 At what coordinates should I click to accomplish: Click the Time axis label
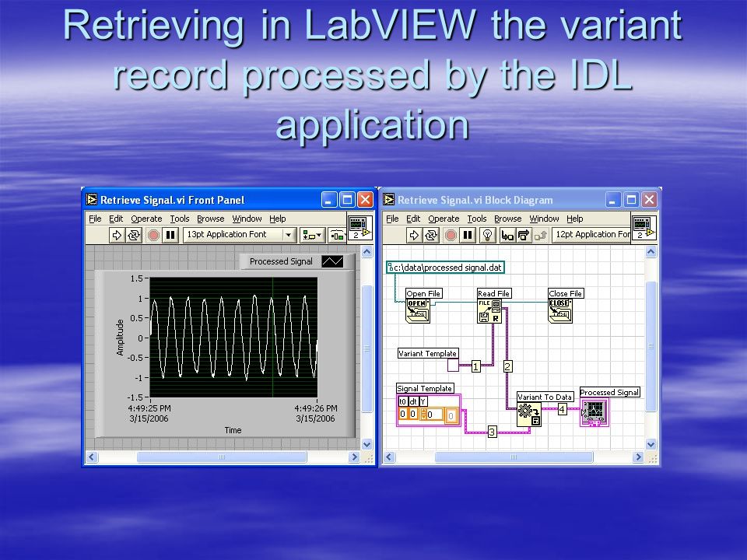coord(233,430)
